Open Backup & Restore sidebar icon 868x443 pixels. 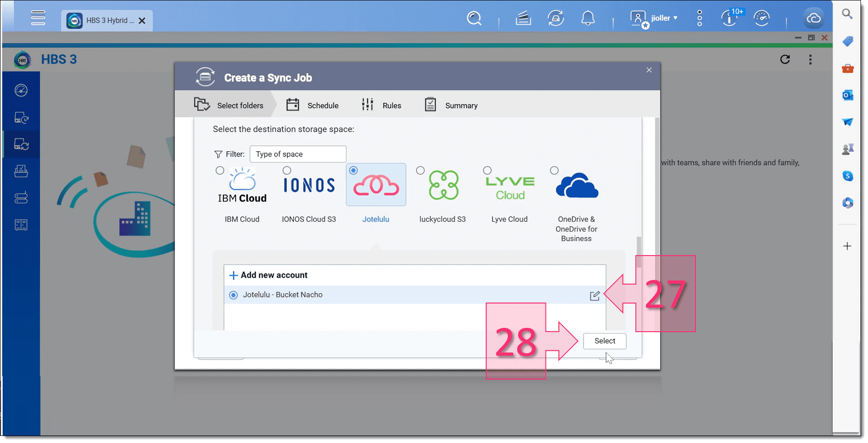(21, 117)
